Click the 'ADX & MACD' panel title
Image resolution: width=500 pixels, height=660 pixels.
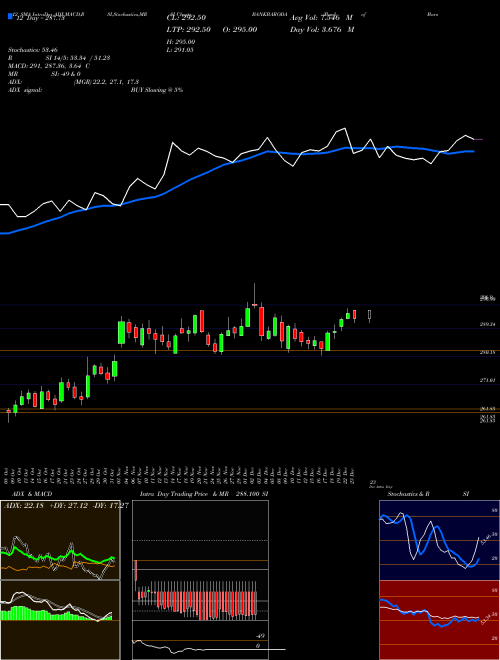coord(32,494)
